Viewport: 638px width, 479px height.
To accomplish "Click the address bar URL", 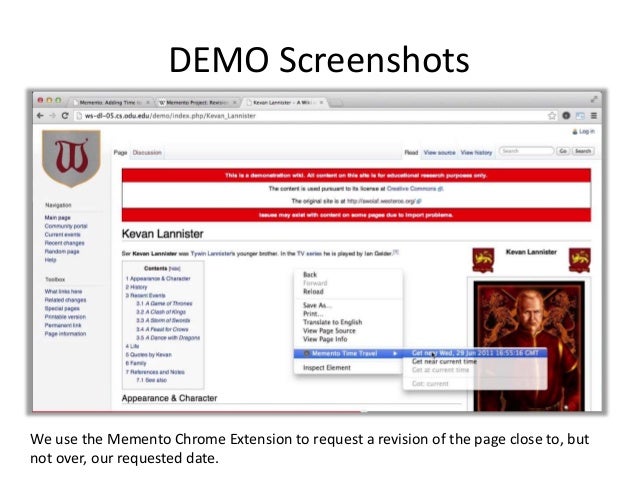I will tap(170, 116).
